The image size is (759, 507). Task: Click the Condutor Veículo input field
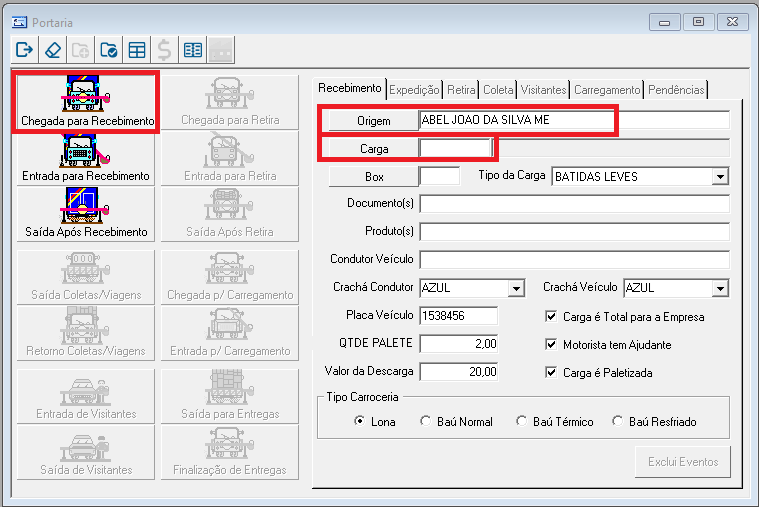[x=575, y=260]
